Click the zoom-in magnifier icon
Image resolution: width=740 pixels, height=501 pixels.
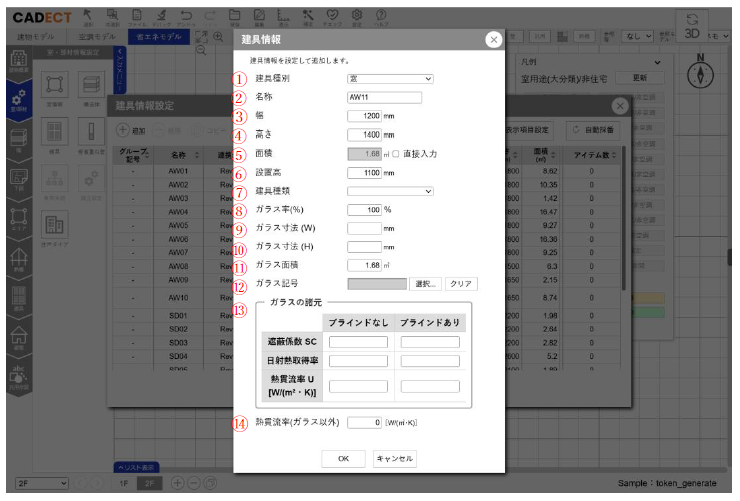[x=217, y=36]
